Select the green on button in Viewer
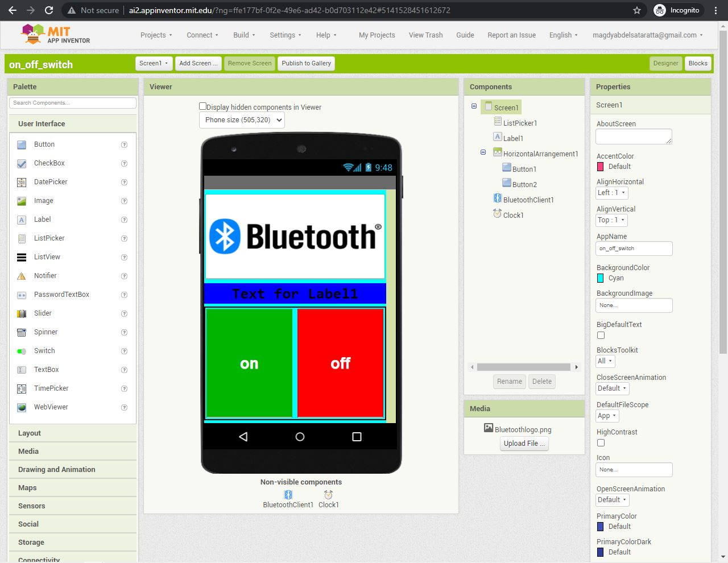Viewport: 728px width, 563px height. pos(249,363)
